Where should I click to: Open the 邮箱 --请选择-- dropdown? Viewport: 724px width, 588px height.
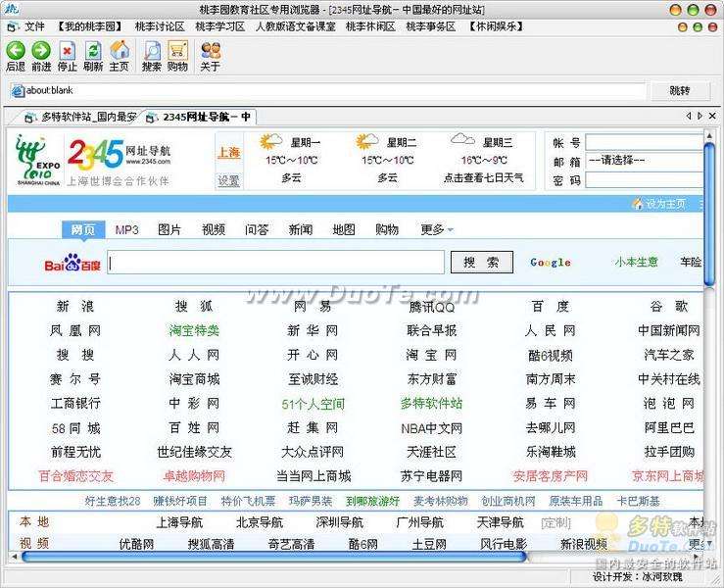[645, 161]
